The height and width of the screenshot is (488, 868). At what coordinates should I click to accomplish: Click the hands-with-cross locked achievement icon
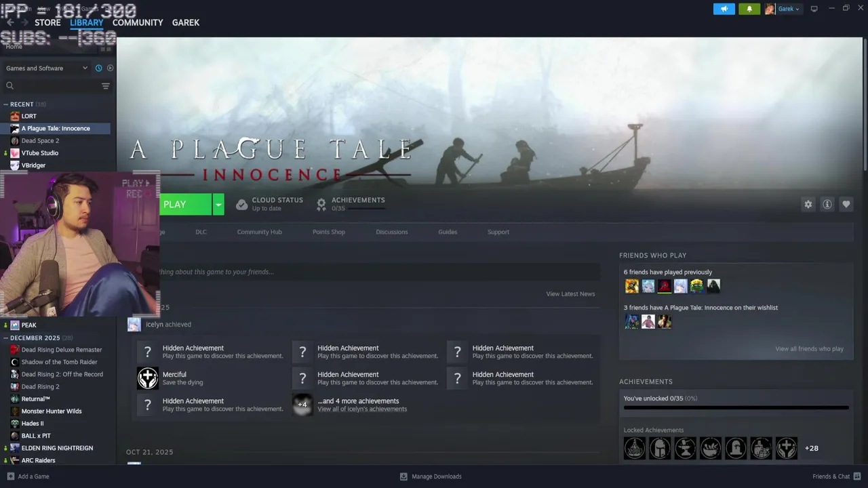pyautogui.click(x=787, y=448)
